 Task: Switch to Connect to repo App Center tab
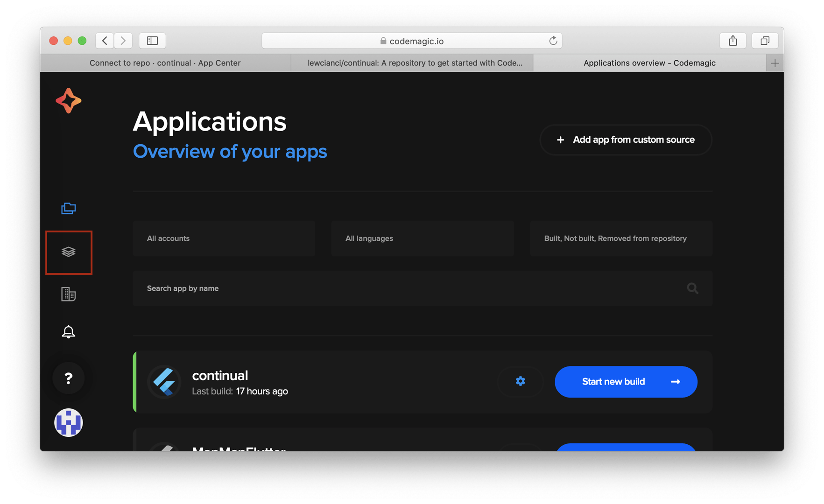[x=165, y=63]
